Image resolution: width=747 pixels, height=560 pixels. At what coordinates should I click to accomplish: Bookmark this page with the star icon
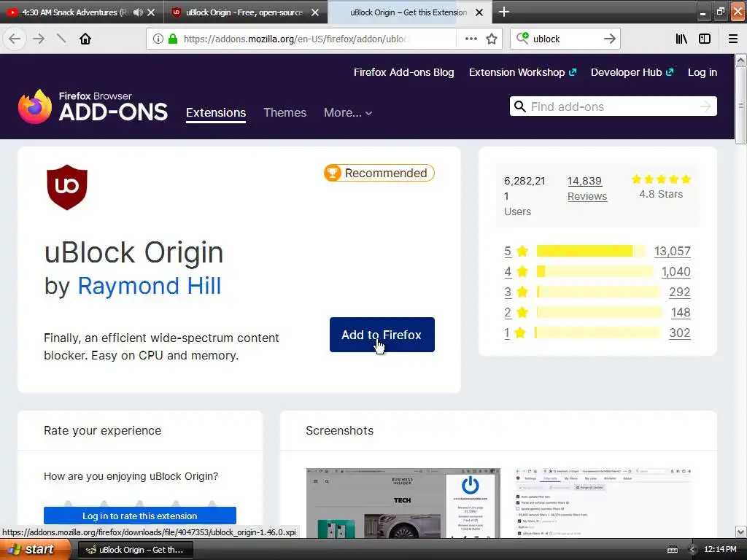(492, 39)
